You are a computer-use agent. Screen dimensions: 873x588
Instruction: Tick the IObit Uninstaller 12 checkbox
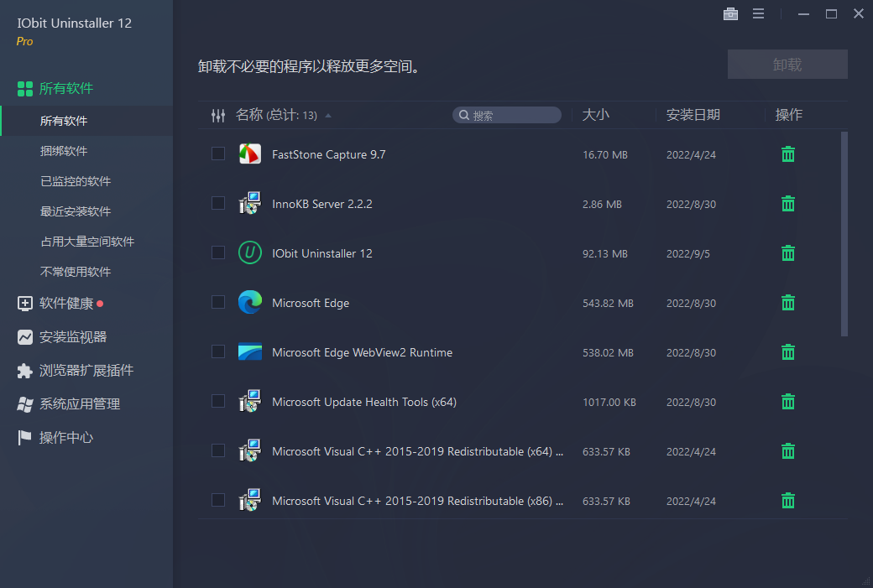pos(218,252)
